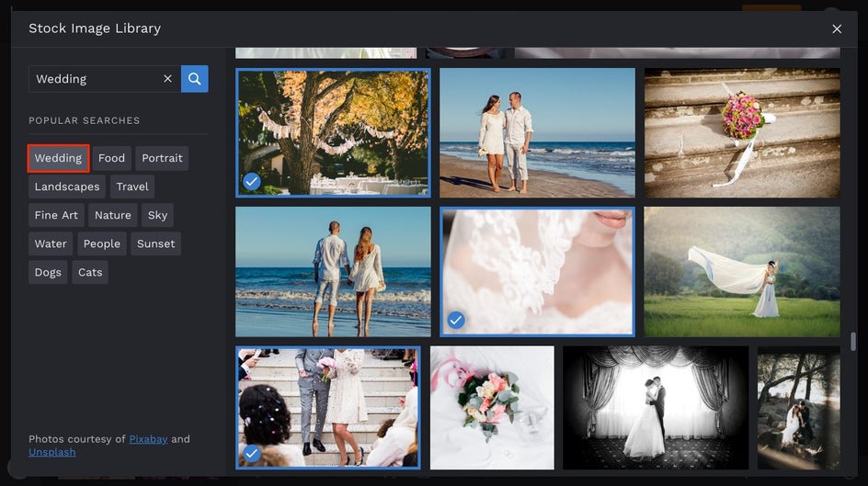Select couple walking into sea photo
Viewport: 868px width, 486px height.
pos(333,271)
